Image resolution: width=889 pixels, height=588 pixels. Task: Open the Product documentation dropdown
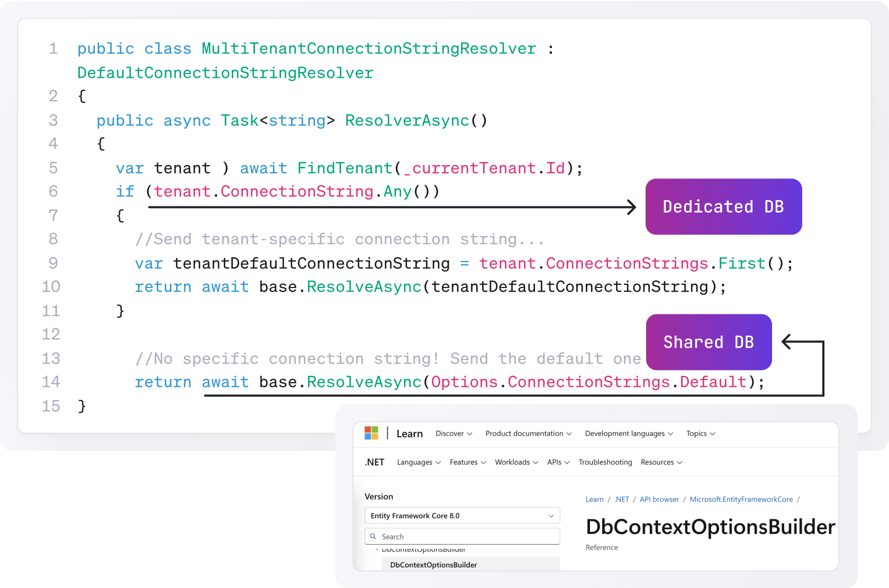click(x=528, y=433)
